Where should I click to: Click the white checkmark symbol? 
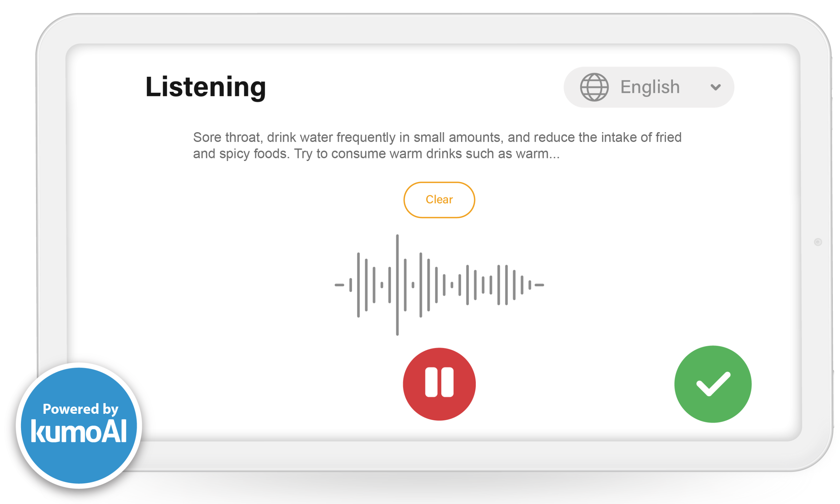[x=713, y=384]
